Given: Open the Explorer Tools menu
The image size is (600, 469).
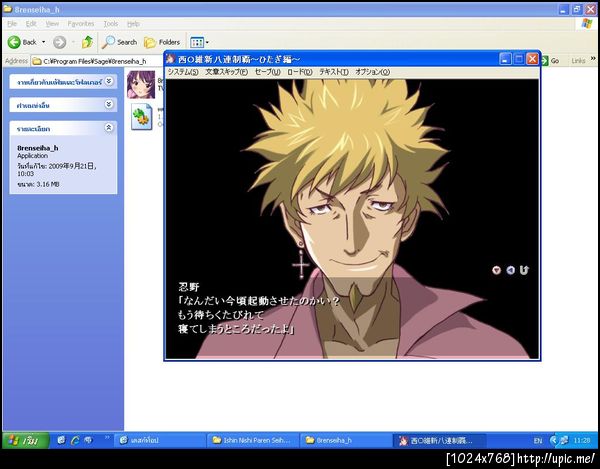Looking at the screenshot, I should [x=111, y=24].
